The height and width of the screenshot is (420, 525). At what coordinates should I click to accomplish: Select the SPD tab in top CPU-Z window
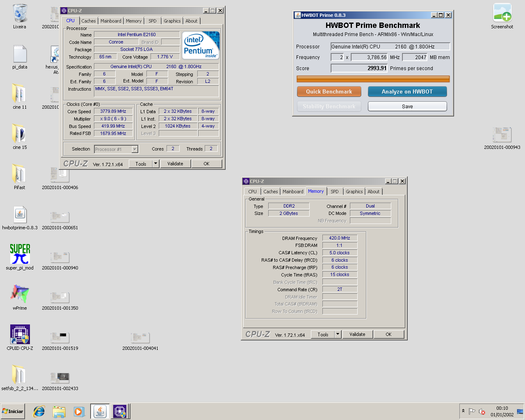tap(153, 21)
